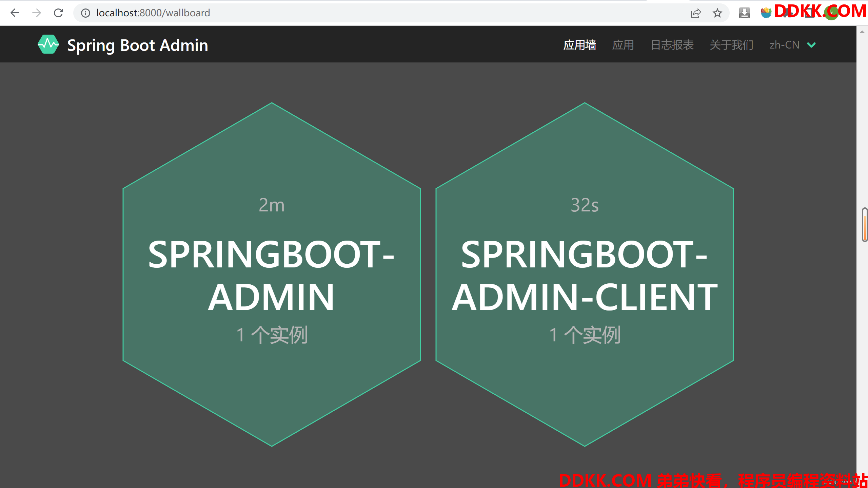Expand the zh-CN language dropdown
The height and width of the screenshot is (488, 868).
click(792, 45)
